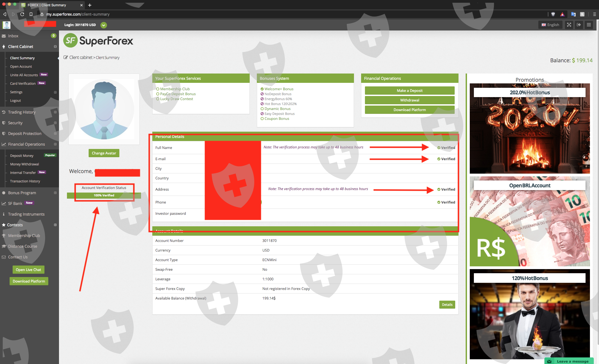The width and height of the screenshot is (599, 364).
Task: Open the green account login dropdown arrow
Action: tap(104, 25)
